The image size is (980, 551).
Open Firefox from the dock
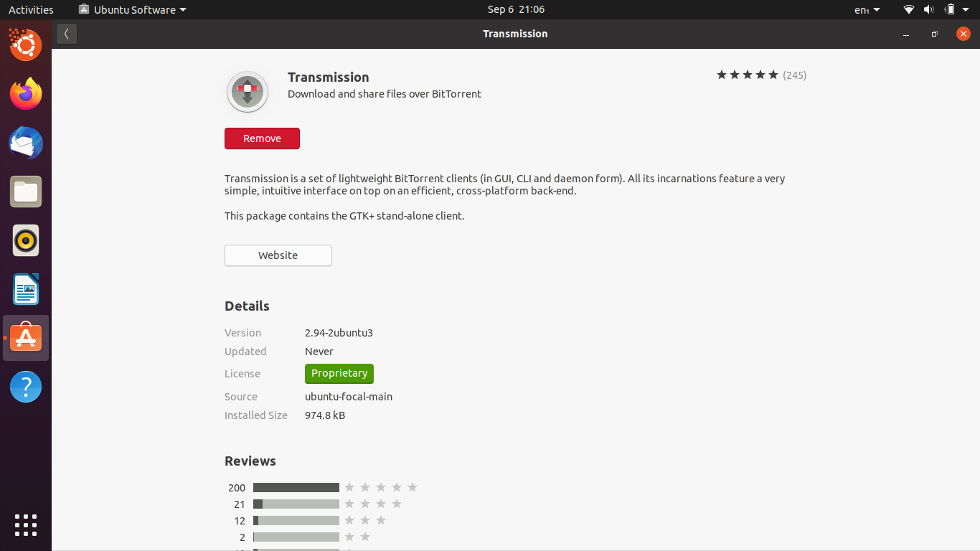pos(26,94)
